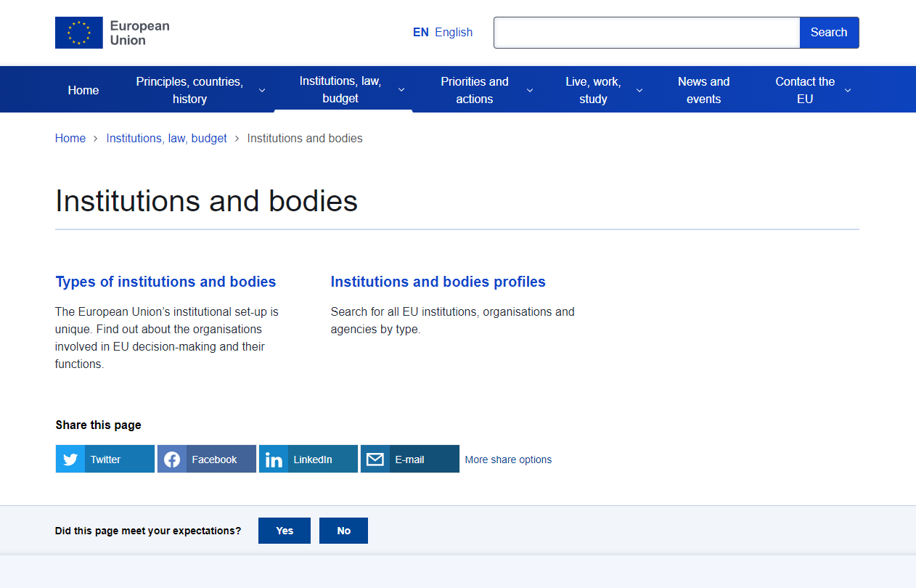Click the Search button
Image resolution: width=916 pixels, height=588 pixels.
(829, 33)
